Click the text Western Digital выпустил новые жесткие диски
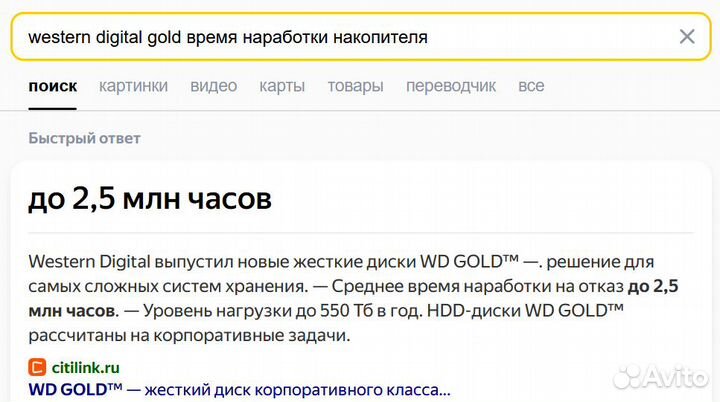This screenshot has width=720, height=402. (223, 262)
